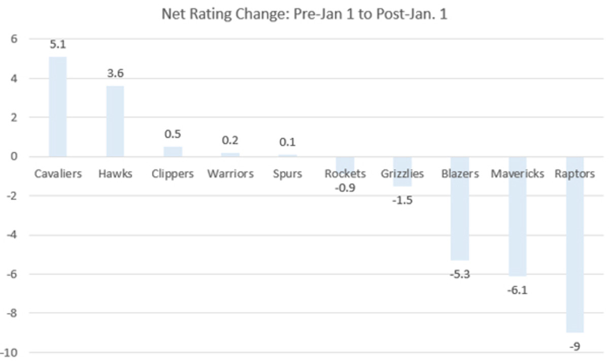609x364 pixels.
Task: Click the 6 value on the y-axis
Action: click(14, 39)
